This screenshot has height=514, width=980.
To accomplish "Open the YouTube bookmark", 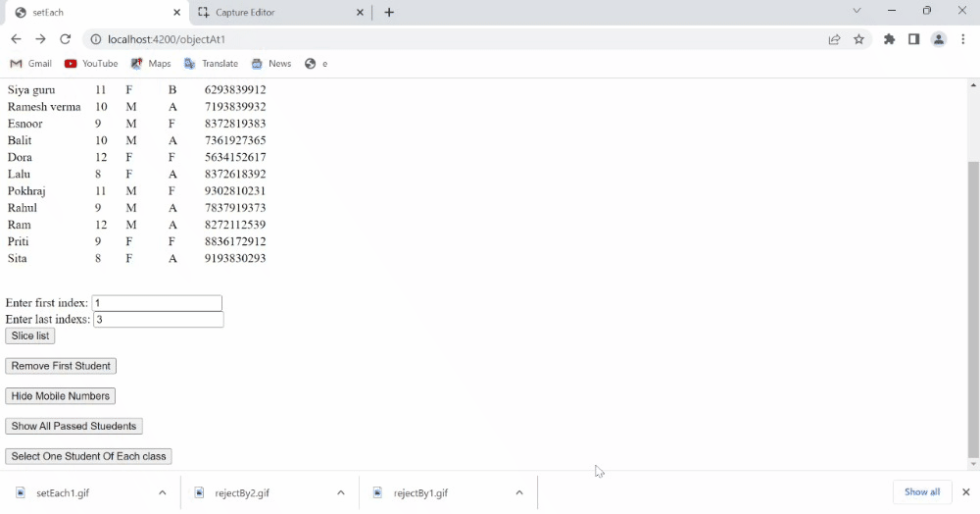I will pyautogui.click(x=91, y=64).
